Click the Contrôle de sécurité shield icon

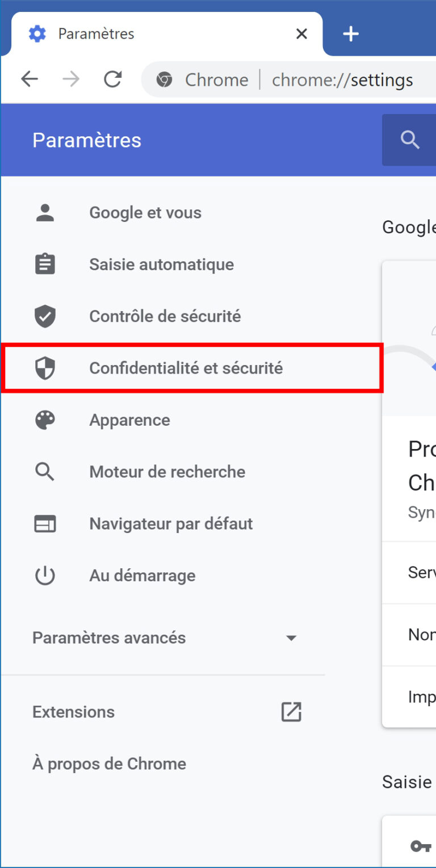coord(45,316)
